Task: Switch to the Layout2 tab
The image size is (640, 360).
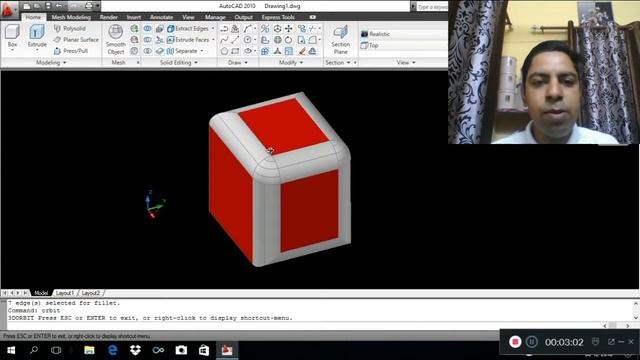Action: [91, 293]
